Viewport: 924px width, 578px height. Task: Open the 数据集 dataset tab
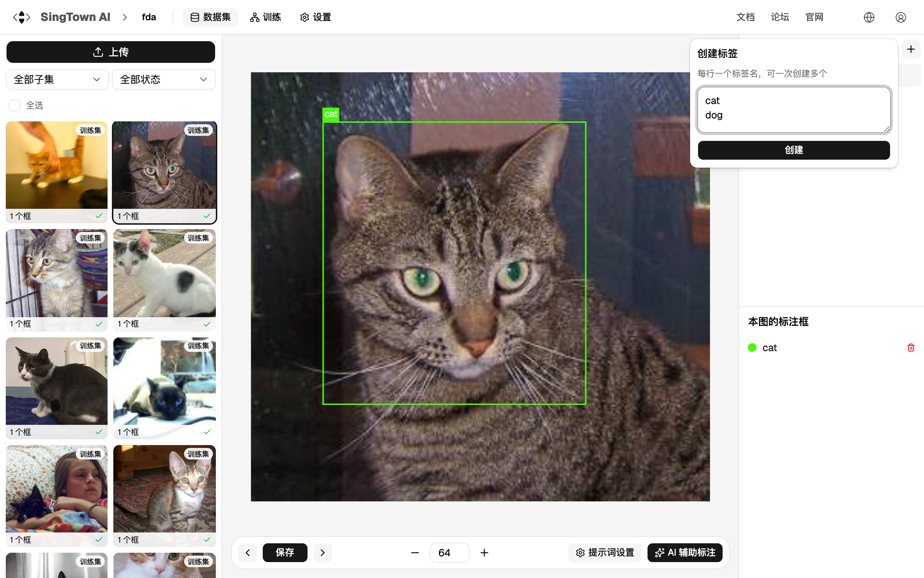(210, 17)
